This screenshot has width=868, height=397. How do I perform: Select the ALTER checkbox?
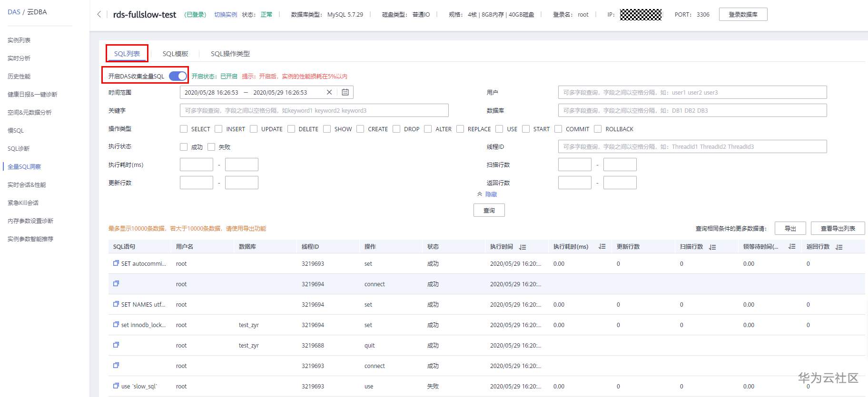(428, 129)
